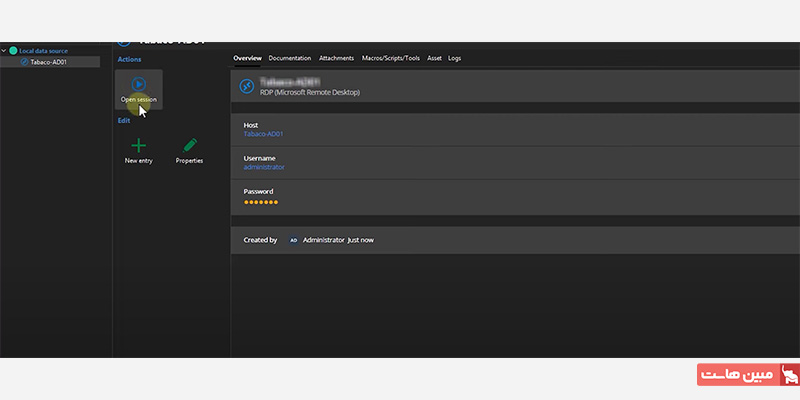Click the AD avatar badge beside Administrator
This screenshot has height=400, width=800.
point(293,240)
